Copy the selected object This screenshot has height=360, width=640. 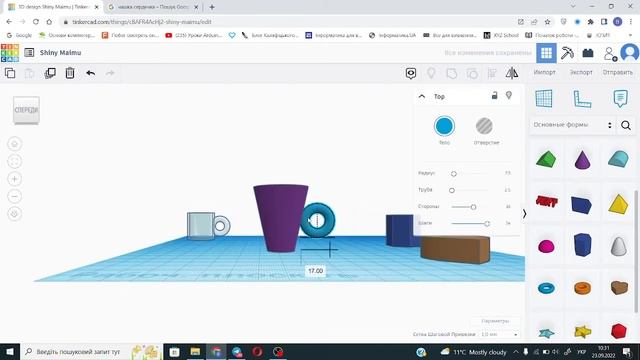tap(10, 73)
